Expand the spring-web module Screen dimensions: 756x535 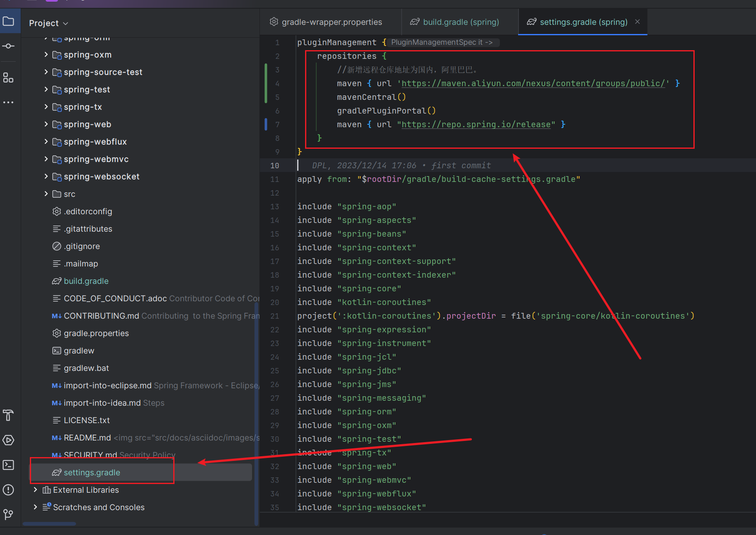click(46, 124)
